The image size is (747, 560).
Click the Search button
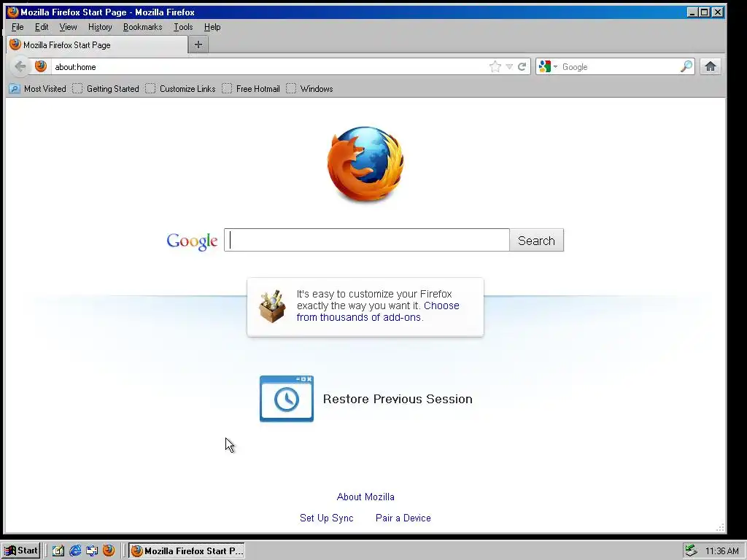pos(536,240)
